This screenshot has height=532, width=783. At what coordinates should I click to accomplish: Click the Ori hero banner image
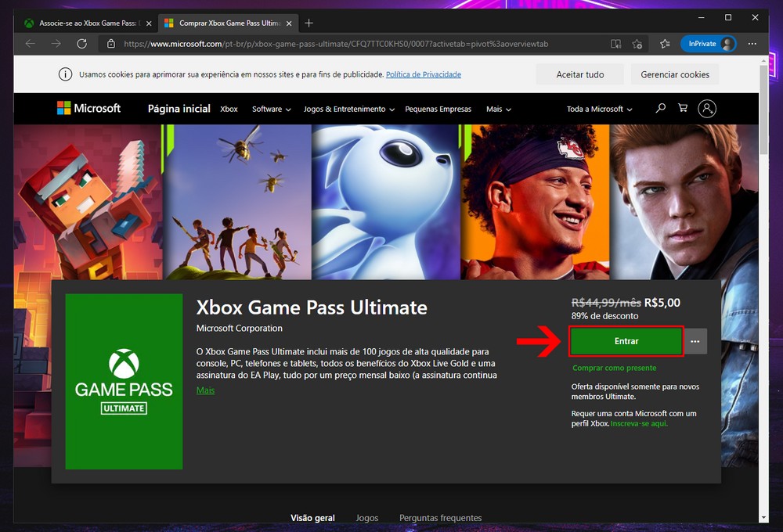click(386, 202)
